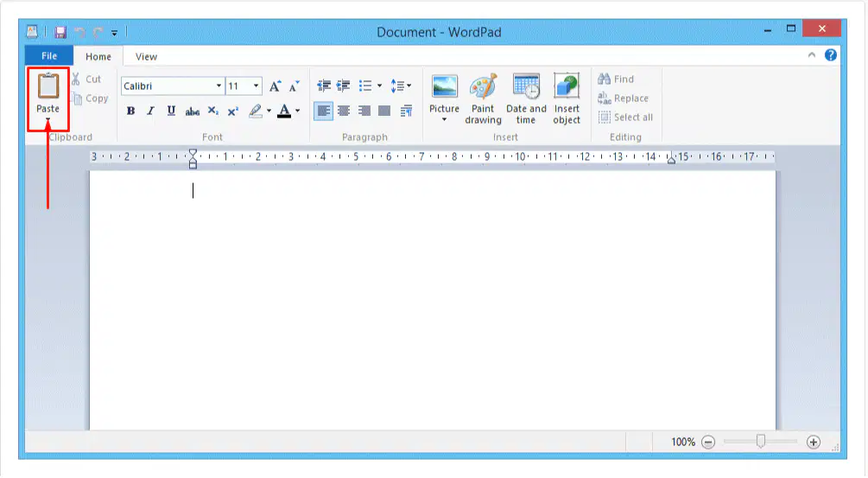Open the Line spacing dropdown

point(401,86)
